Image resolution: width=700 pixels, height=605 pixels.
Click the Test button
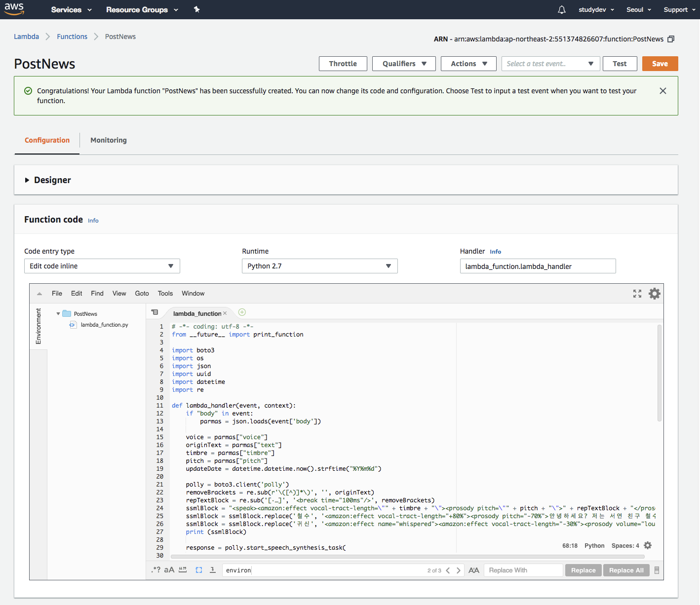point(620,64)
